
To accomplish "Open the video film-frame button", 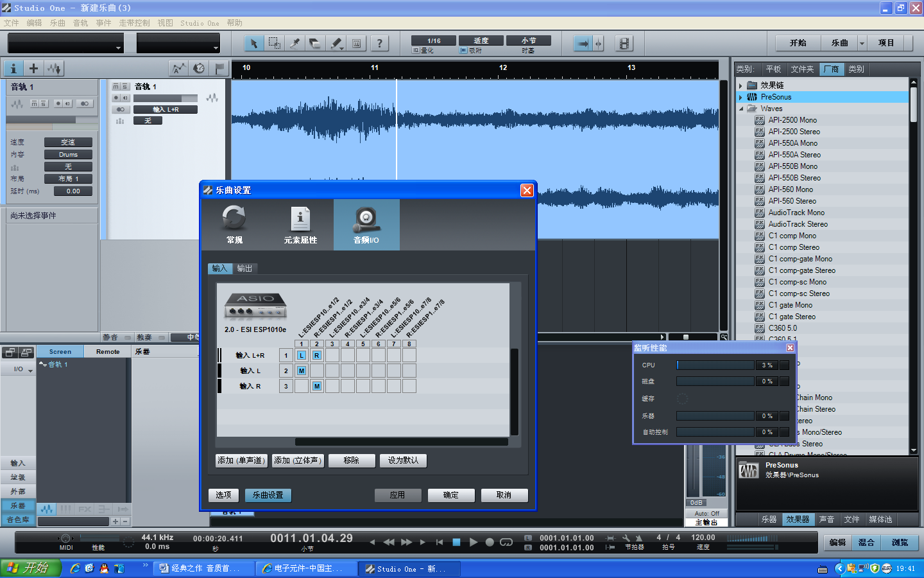I will (x=624, y=43).
